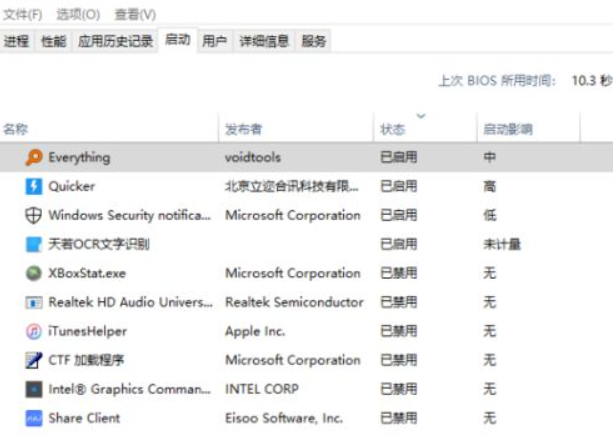Select Realtek HD Audio Universal entry name
This screenshot has height=435, width=613.
[131, 302]
